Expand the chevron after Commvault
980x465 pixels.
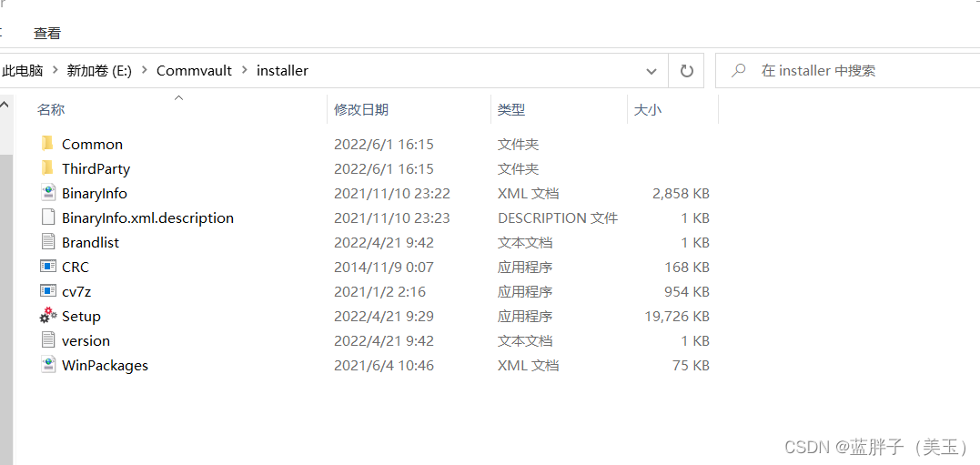tap(244, 71)
